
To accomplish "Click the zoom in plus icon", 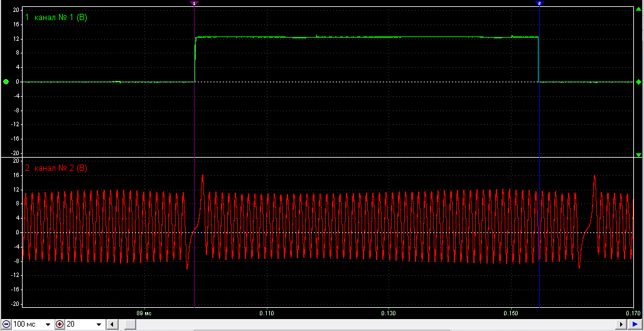I will 60,325.
